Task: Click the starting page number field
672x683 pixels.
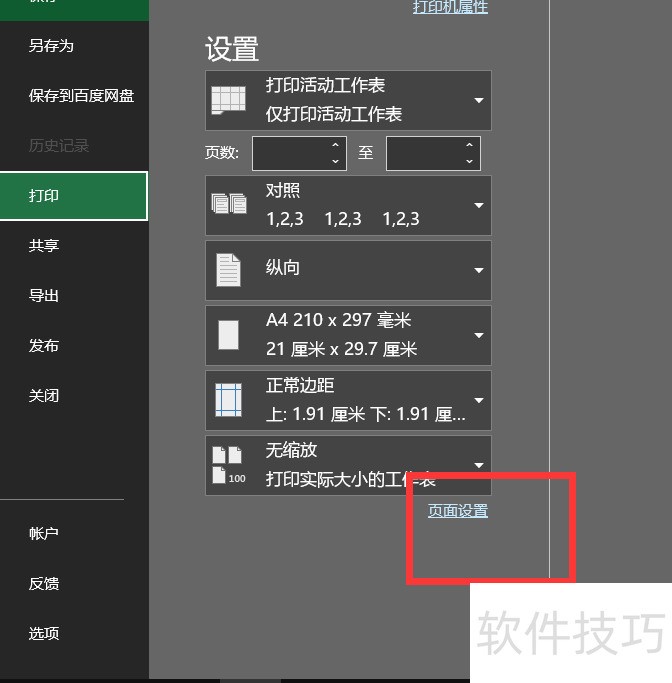Action: (299, 153)
